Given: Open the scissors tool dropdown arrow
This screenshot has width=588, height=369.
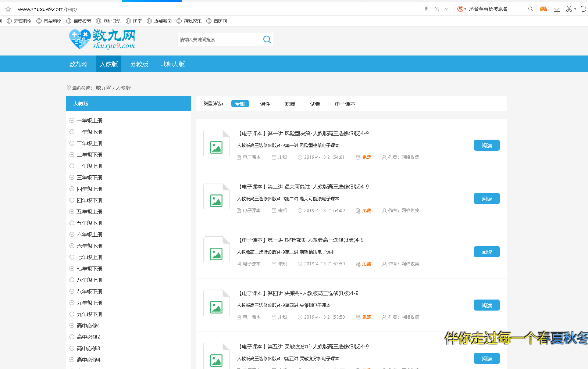Looking at the screenshot, I should (x=575, y=9).
